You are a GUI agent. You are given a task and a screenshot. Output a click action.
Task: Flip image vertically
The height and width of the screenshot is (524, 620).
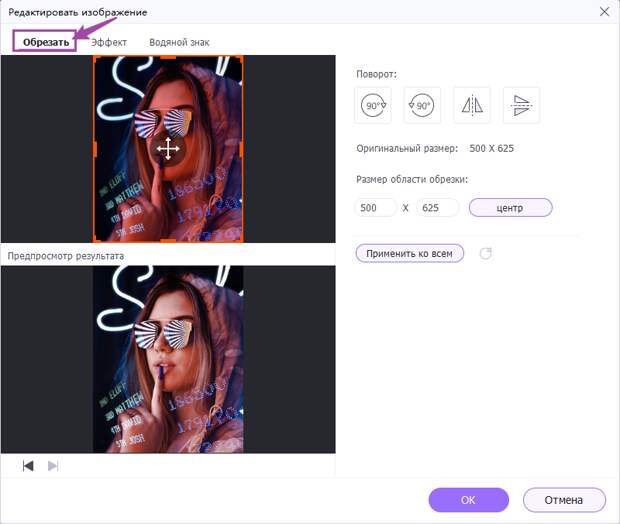521,106
